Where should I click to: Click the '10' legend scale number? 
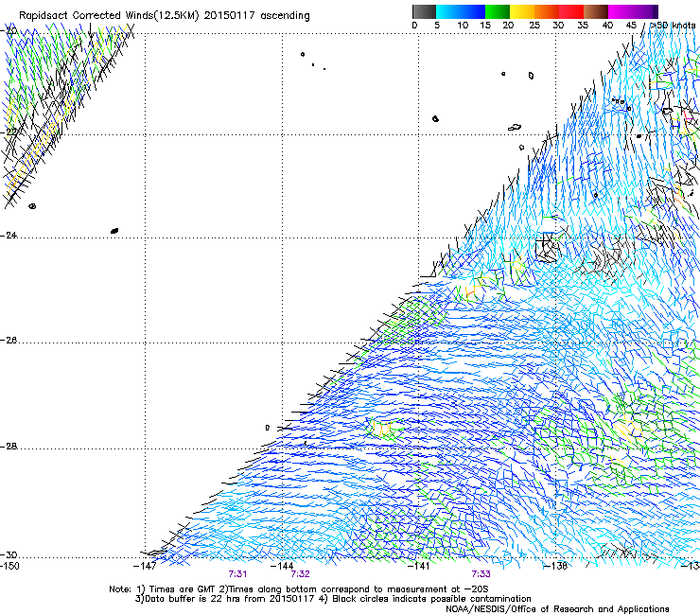coord(463,26)
